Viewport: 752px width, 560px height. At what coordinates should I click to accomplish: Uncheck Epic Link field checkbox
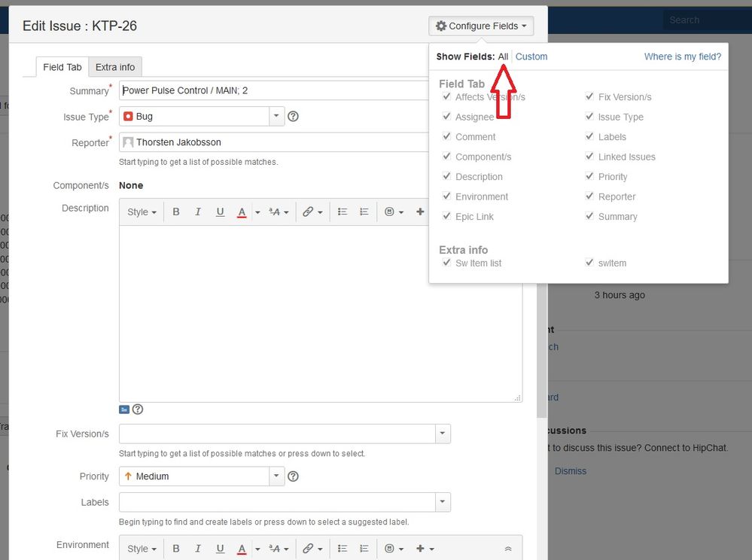click(x=446, y=216)
